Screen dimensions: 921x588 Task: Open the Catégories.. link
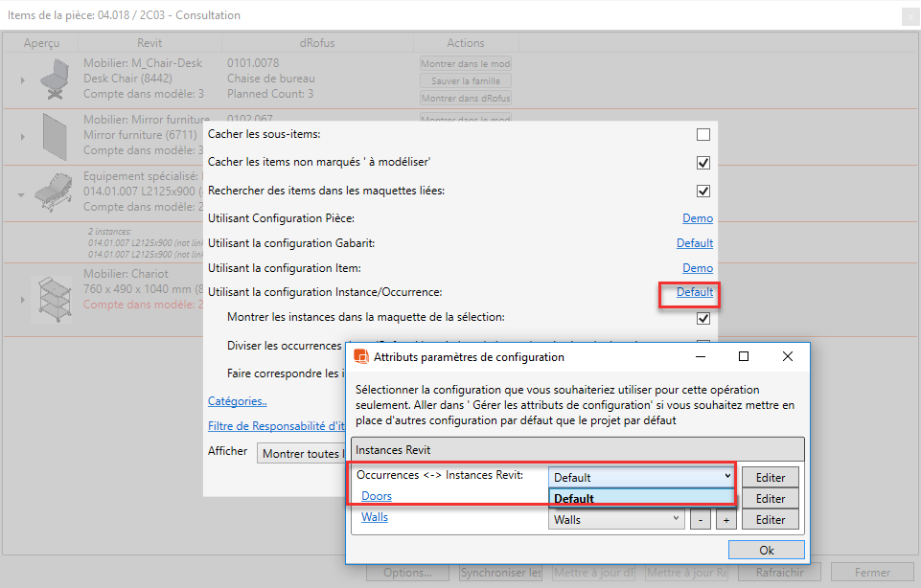238,401
